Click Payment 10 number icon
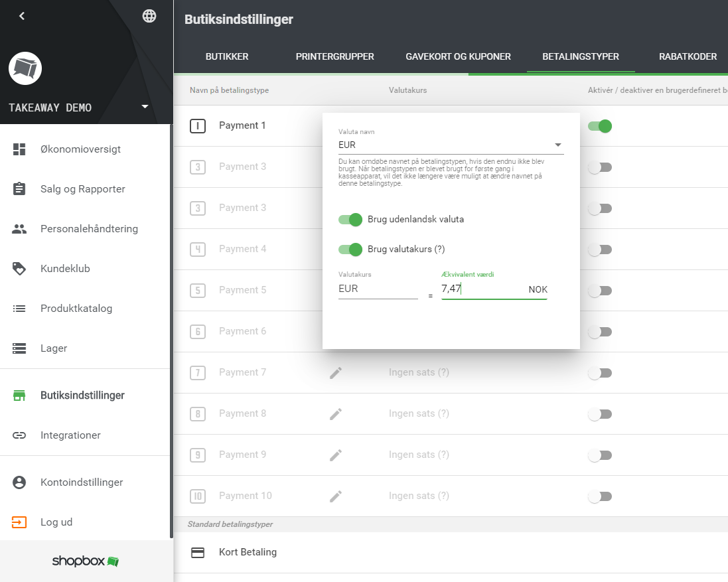Image resolution: width=728 pixels, height=582 pixels. (x=198, y=496)
